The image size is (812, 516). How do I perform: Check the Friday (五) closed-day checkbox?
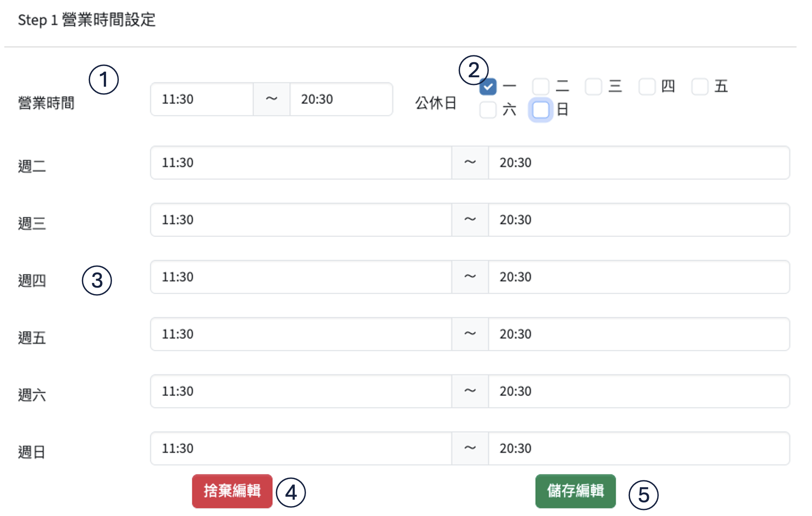[700, 87]
